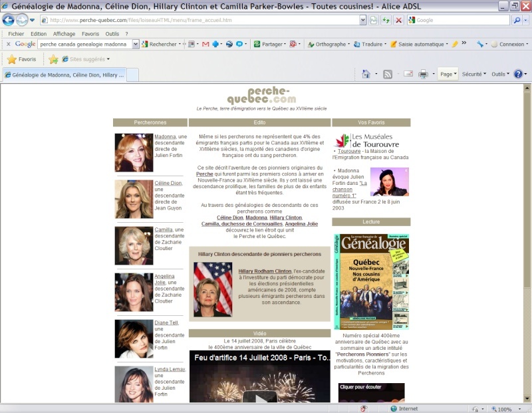Click the popup blocker icon in status bar
The height and width of the screenshot is (413, 532).
[364, 408]
